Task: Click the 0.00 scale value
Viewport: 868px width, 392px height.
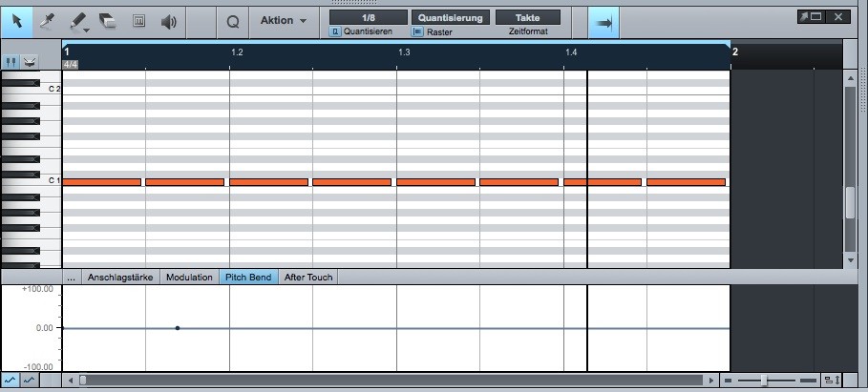Action: (x=44, y=328)
